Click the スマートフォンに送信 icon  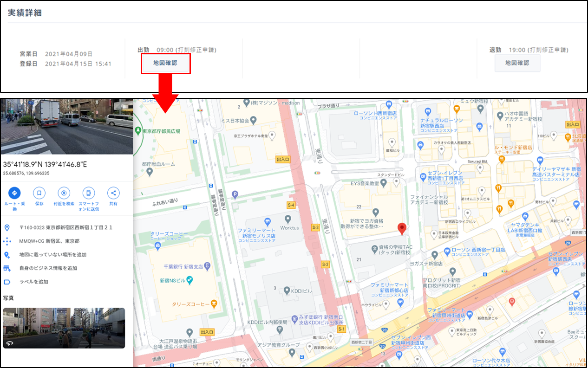(x=88, y=193)
